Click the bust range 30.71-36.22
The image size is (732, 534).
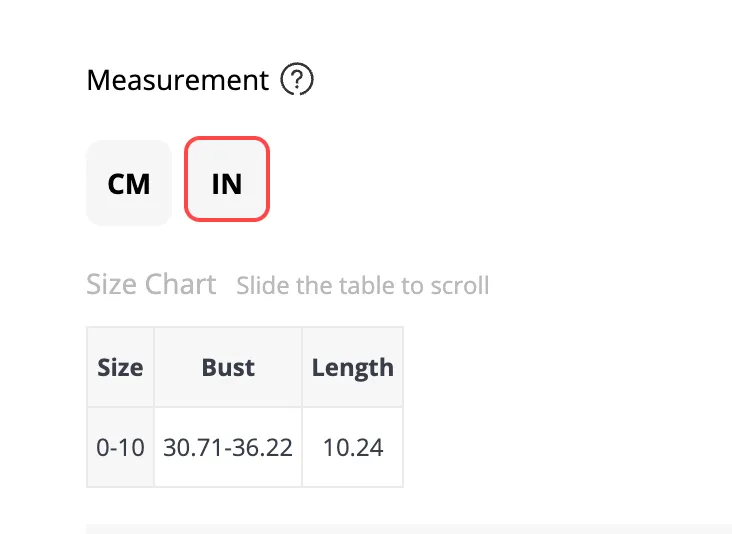[x=228, y=447]
